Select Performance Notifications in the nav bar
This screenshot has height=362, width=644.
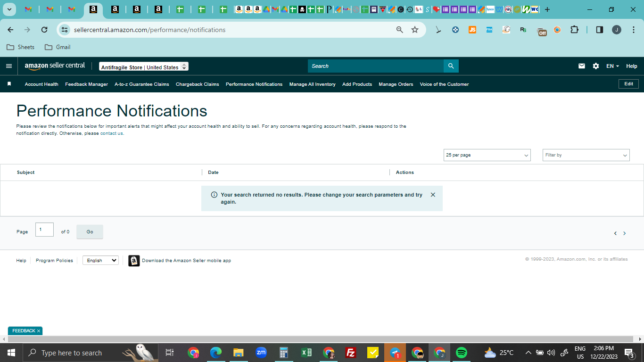tap(254, 84)
